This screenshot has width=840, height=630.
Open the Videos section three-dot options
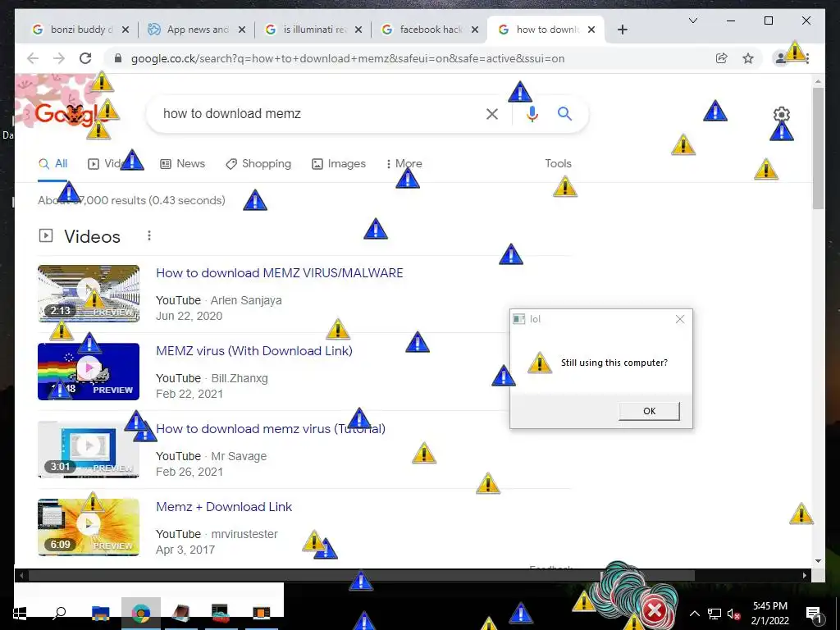pyautogui.click(x=149, y=235)
